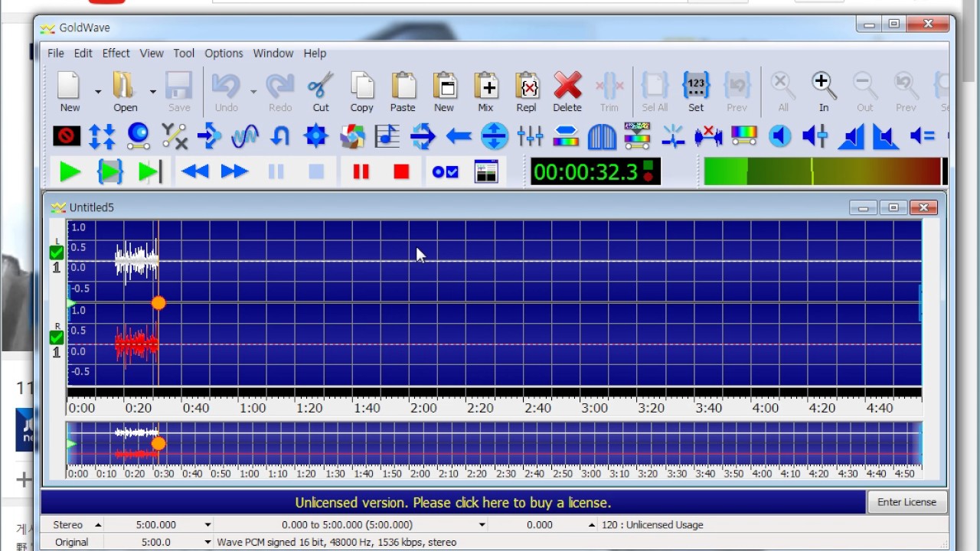This screenshot has height=551, width=980.
Task: Click the 2:00 mark on main time ruler
Action: tap(423, 408)
